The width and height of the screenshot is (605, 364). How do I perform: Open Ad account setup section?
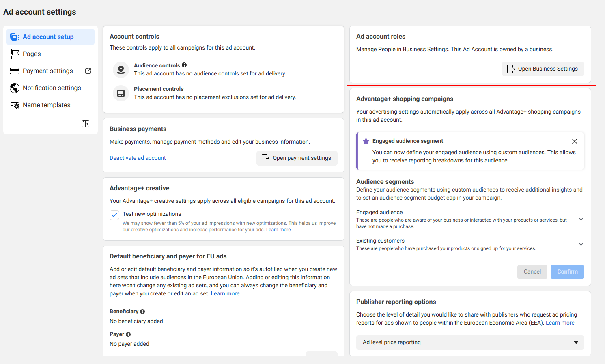(x=50, y=37)
